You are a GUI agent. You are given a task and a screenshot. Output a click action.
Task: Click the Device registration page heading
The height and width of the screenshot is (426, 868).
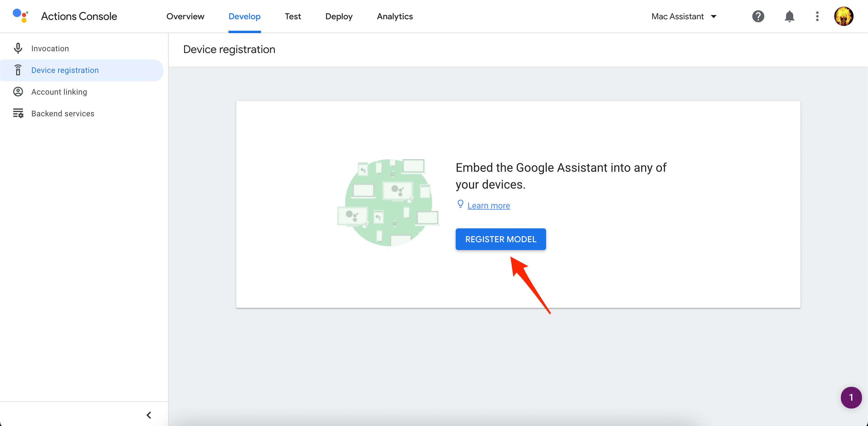coord(229,49)
